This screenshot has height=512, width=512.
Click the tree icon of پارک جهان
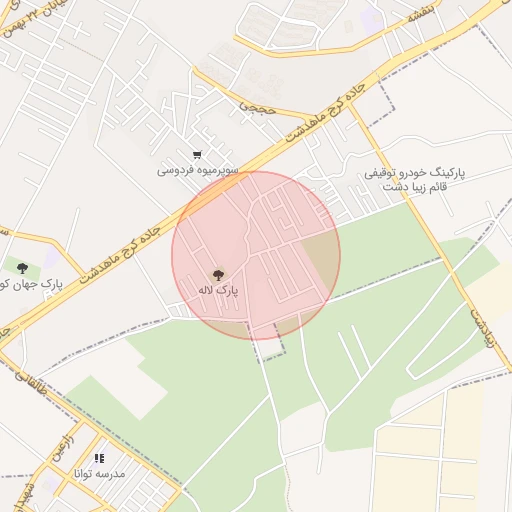tap(22, 268)
